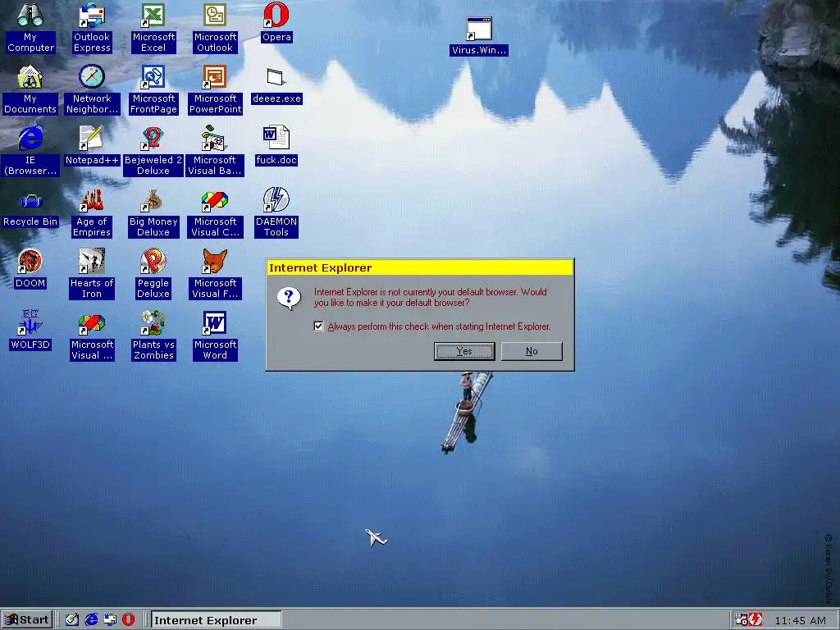Click the 11:45 AM taskbar clock
The image size is (840, 630).
click(801, 621)
